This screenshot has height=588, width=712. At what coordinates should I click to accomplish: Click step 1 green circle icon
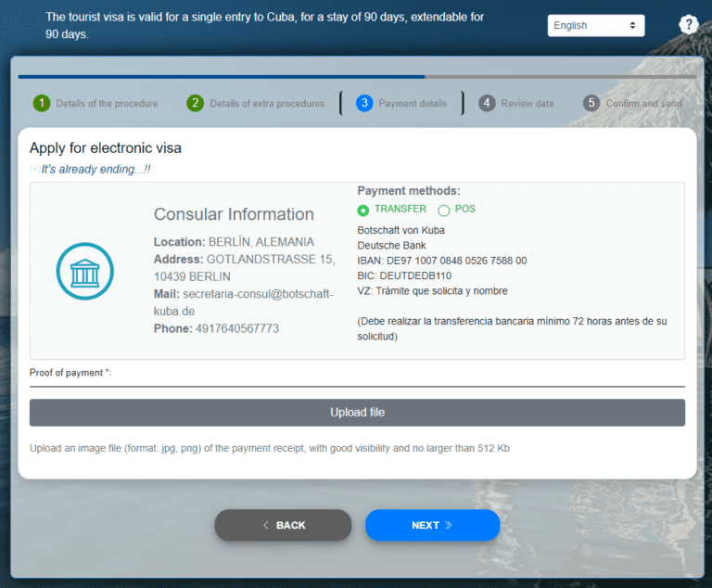click(42, 103)
